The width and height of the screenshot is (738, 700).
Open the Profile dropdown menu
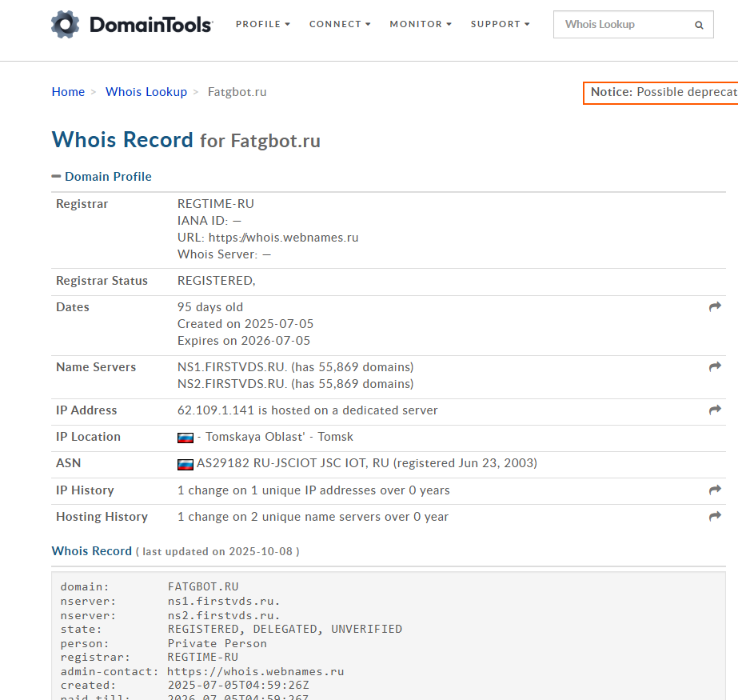coord(262,24)
